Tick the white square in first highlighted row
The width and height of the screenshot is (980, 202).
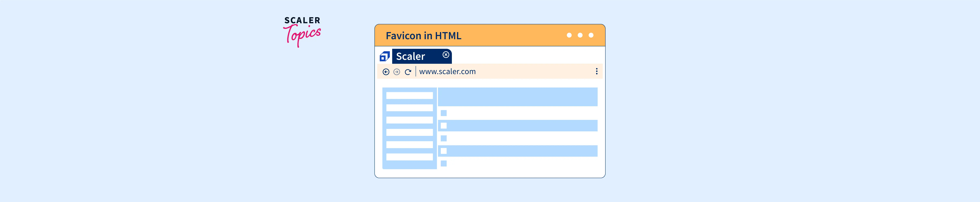[x=444, y=126]
